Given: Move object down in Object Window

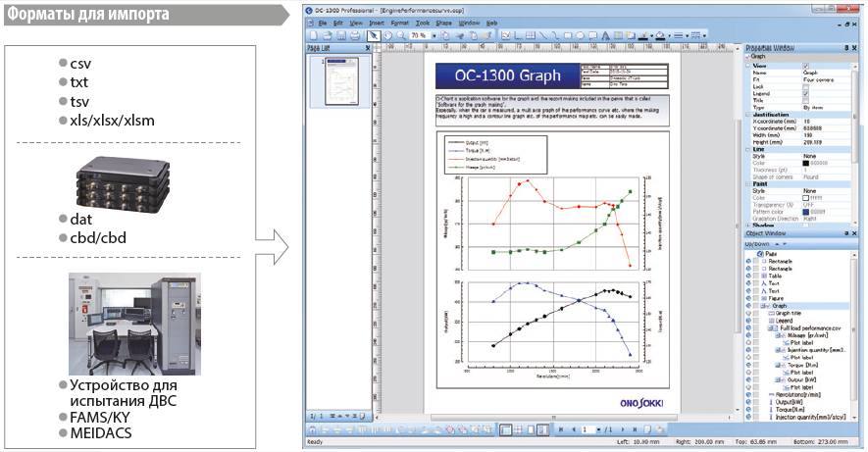Looking at the screenshot, I should (785, 244).
